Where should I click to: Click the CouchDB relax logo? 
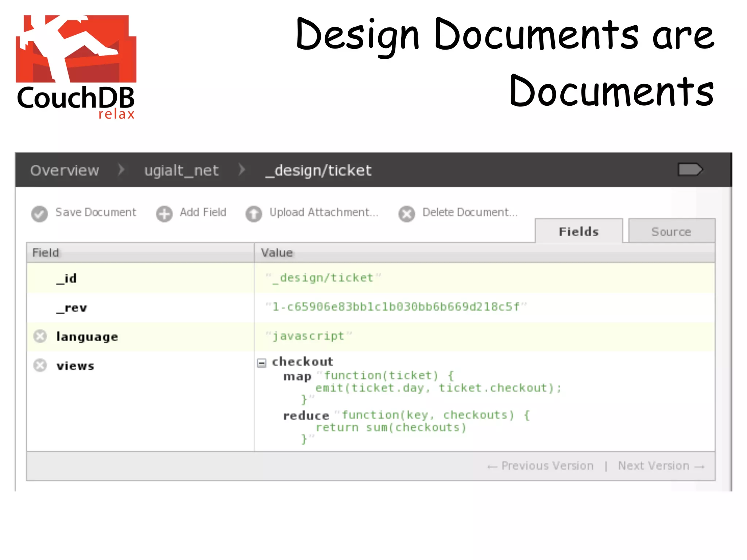[76, 67]
